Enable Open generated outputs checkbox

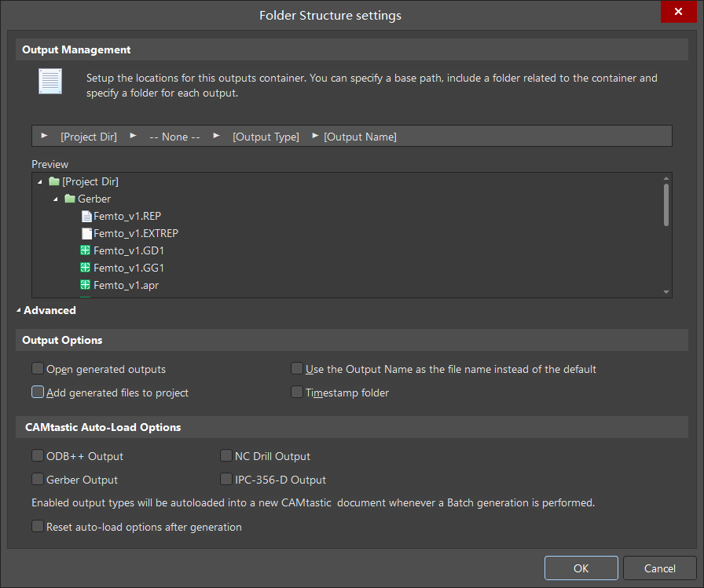38,369
